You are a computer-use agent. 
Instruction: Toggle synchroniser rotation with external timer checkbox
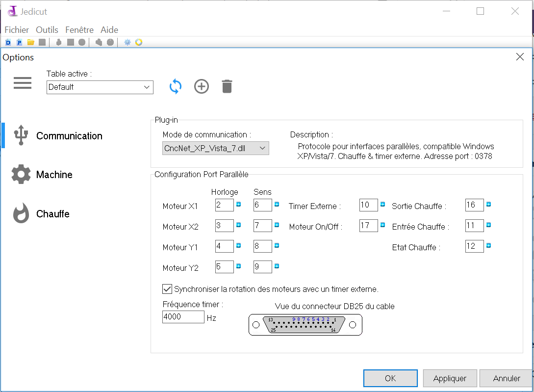167,289
